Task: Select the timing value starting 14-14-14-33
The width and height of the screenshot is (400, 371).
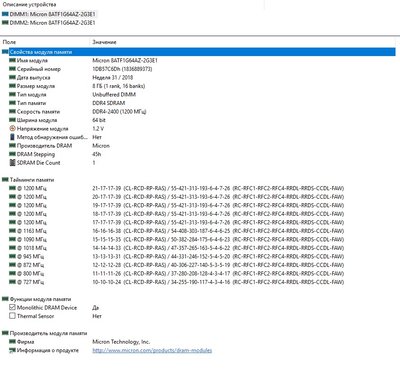Action: click(x=218, y=248)
